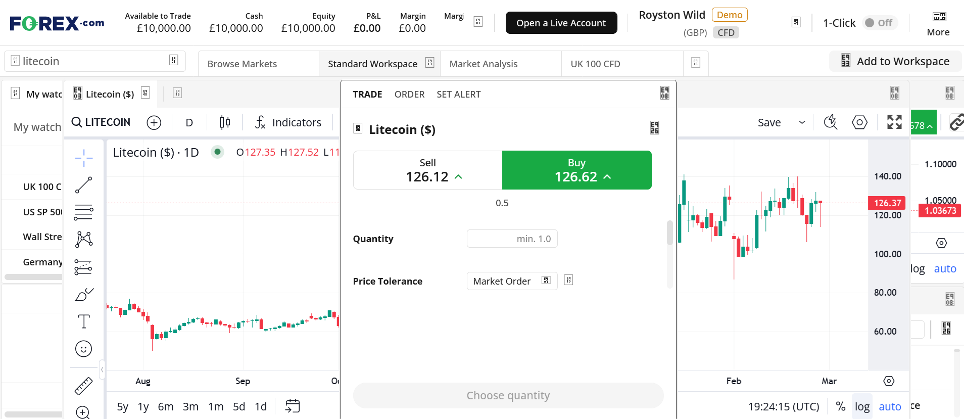Image resolution: width=964 pixels, height=420 pixels.
Task: Switch to the SET ALERT tab
Action: (459, 94)
